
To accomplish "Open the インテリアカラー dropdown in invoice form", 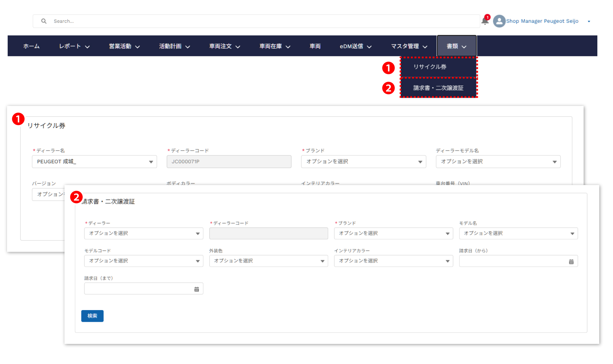I will click(393, 261).
